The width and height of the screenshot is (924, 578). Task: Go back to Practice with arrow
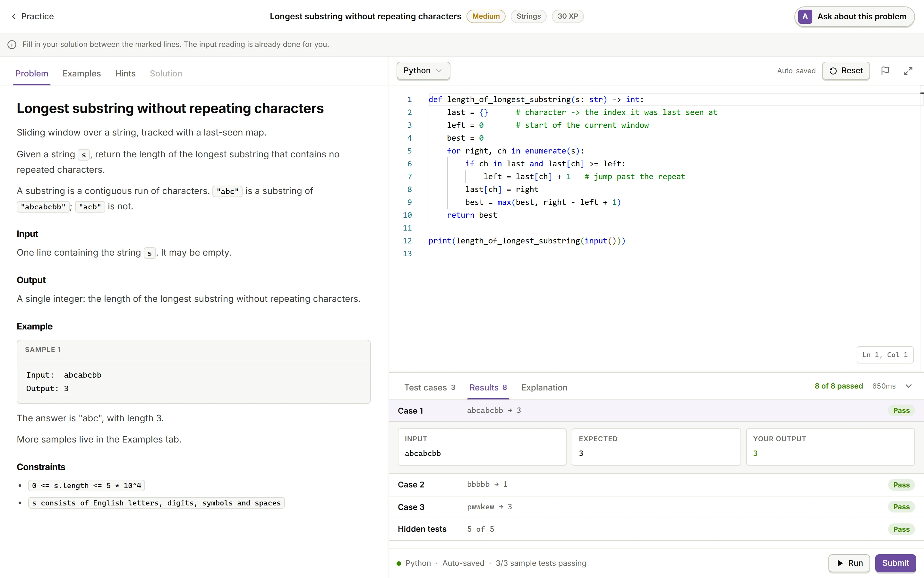point(32,16)
